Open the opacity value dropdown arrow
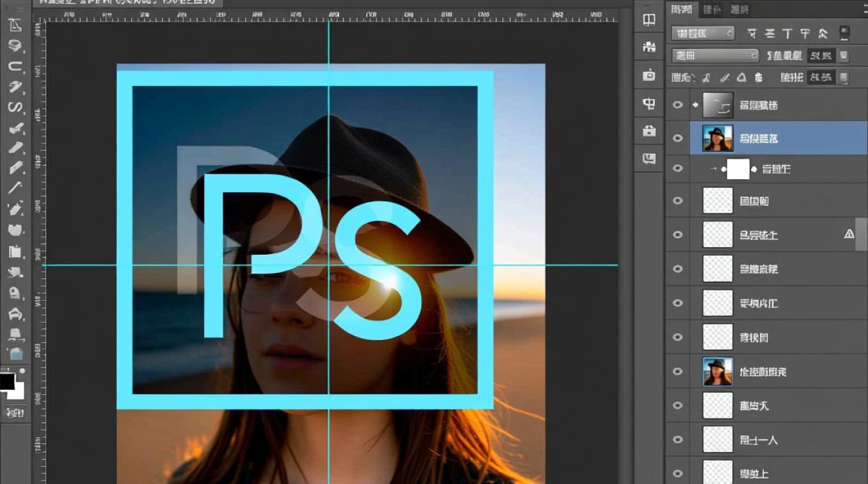Viewport: 868px width, 484px height. [x=843, y=55]
